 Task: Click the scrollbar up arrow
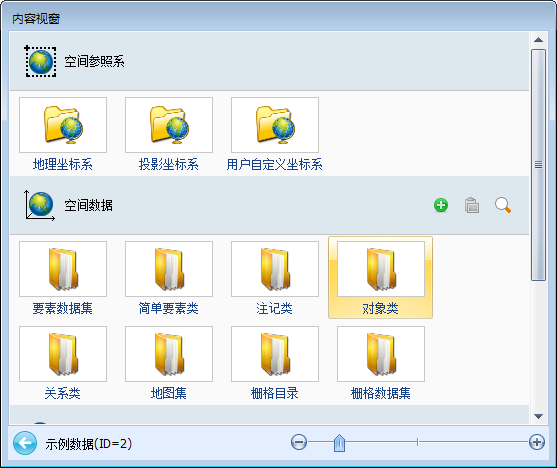point(538,39)
